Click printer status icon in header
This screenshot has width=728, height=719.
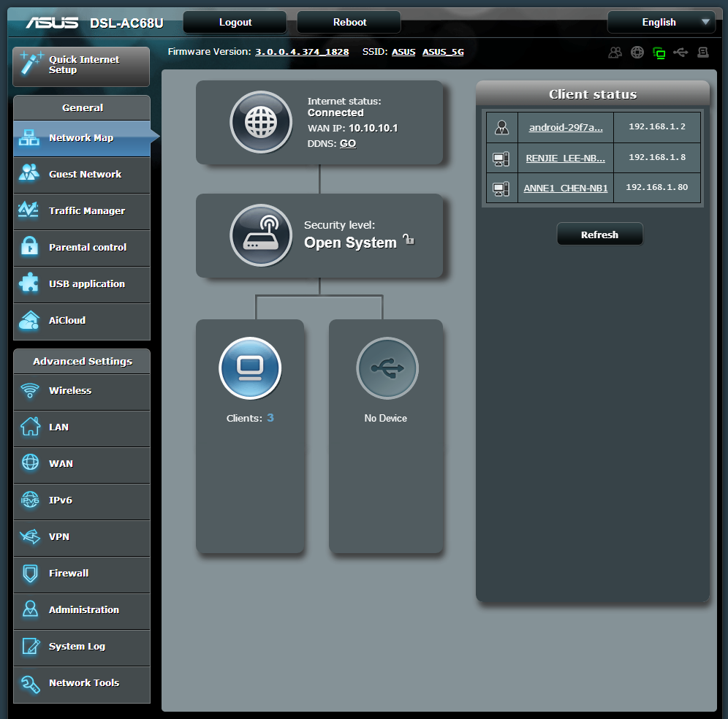(x=703, y=53)
